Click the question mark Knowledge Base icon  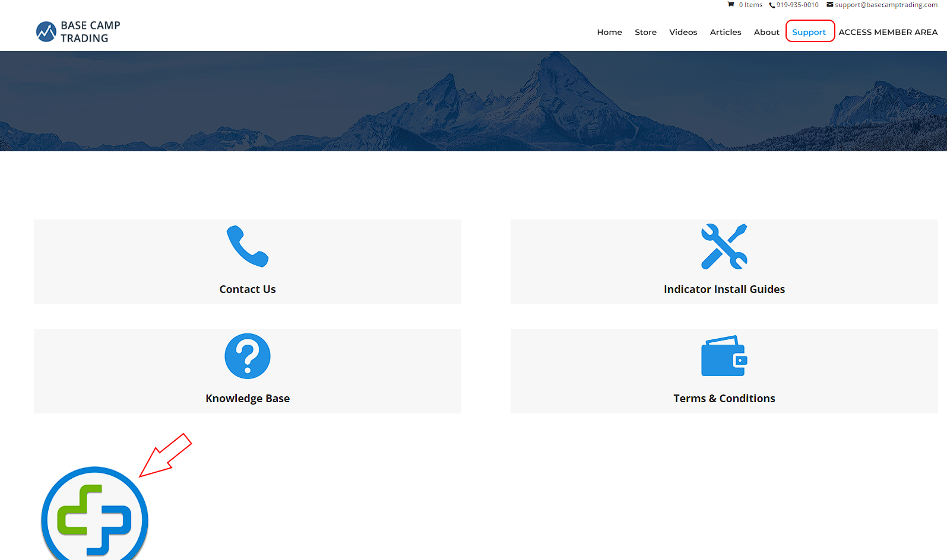(248, 356)
